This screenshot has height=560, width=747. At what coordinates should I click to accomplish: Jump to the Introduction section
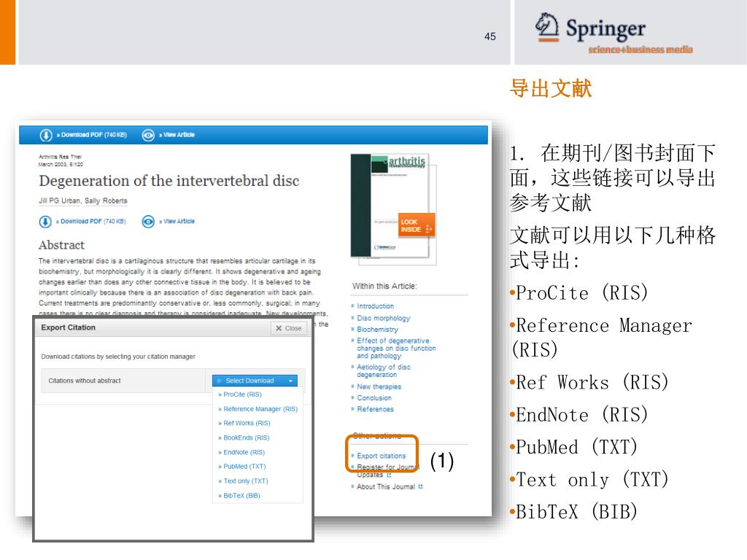coord(376,306)
